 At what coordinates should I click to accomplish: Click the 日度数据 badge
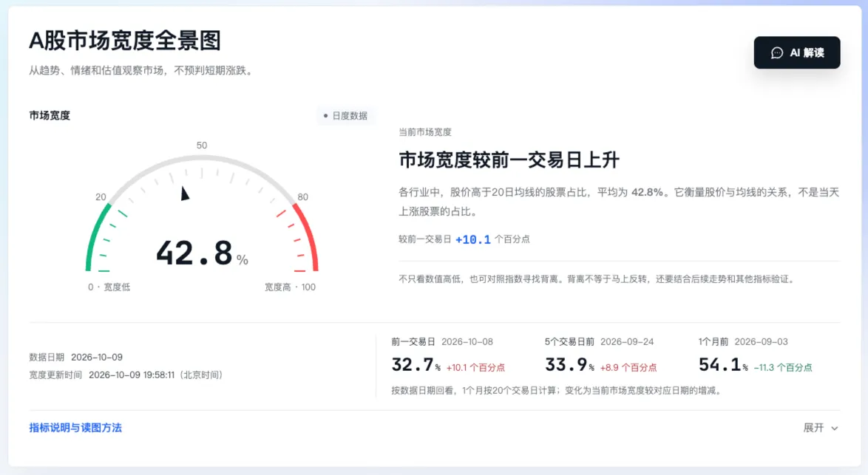(x=345, y=115)
